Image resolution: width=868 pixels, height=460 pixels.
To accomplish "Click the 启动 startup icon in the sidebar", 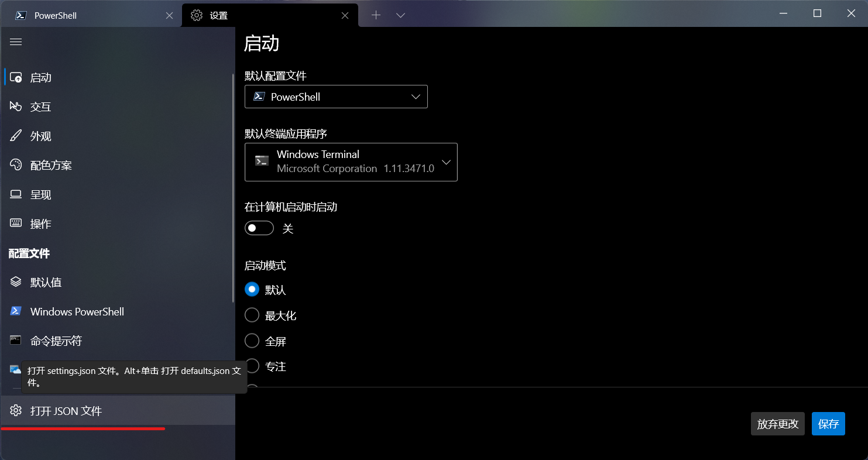I will 16,77.
